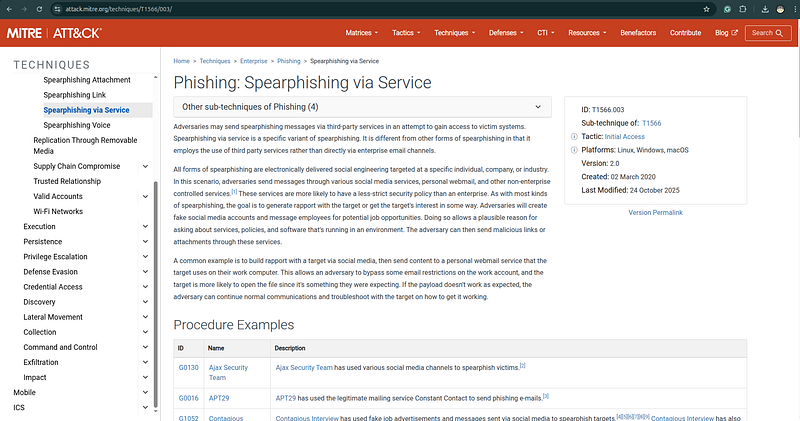Open the green Grammarly extension icon
Viewport: 800px width, 421px height.
coord(728,9)
